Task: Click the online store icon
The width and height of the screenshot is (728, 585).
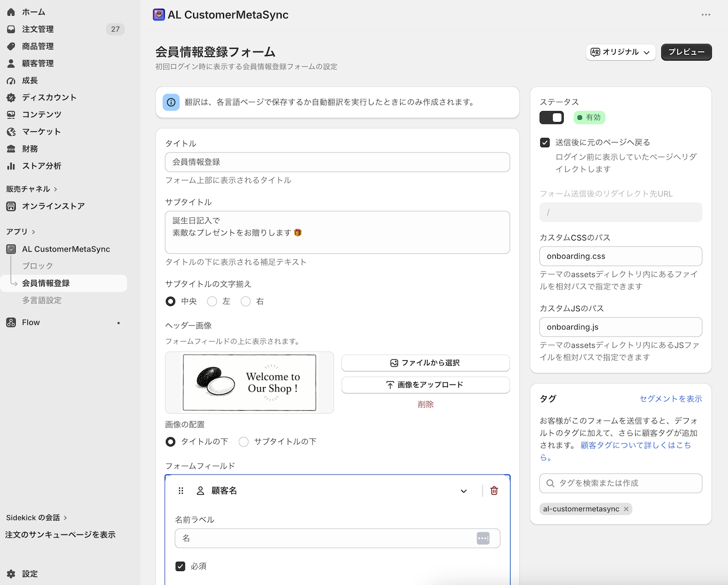Action: tap(11, 206)
